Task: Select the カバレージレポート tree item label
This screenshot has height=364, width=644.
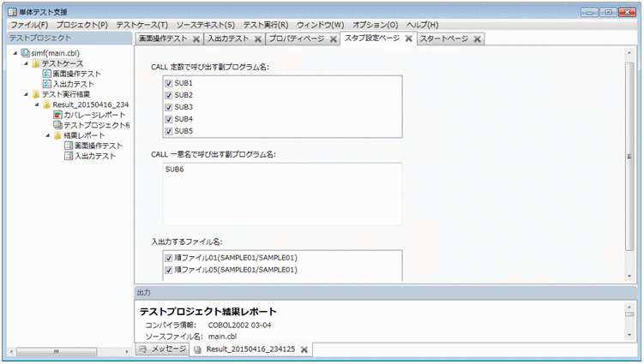Action: (x=94, y=115)
